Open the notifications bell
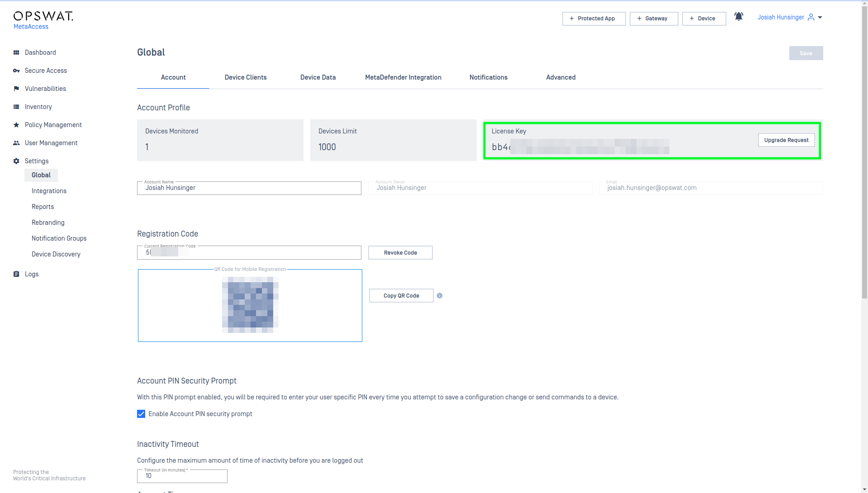This screenshot has height=493, width=868. [739, 17]
